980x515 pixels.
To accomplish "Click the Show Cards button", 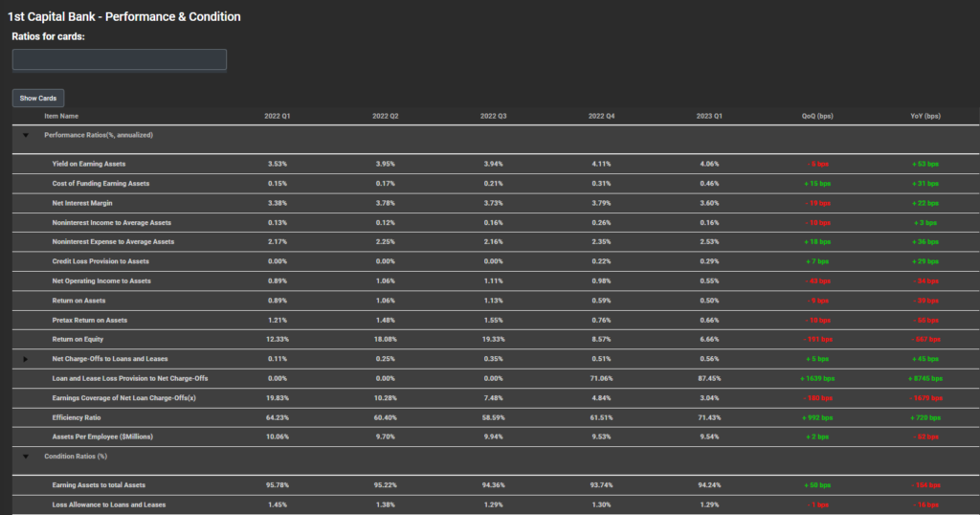I will [38, 99].
